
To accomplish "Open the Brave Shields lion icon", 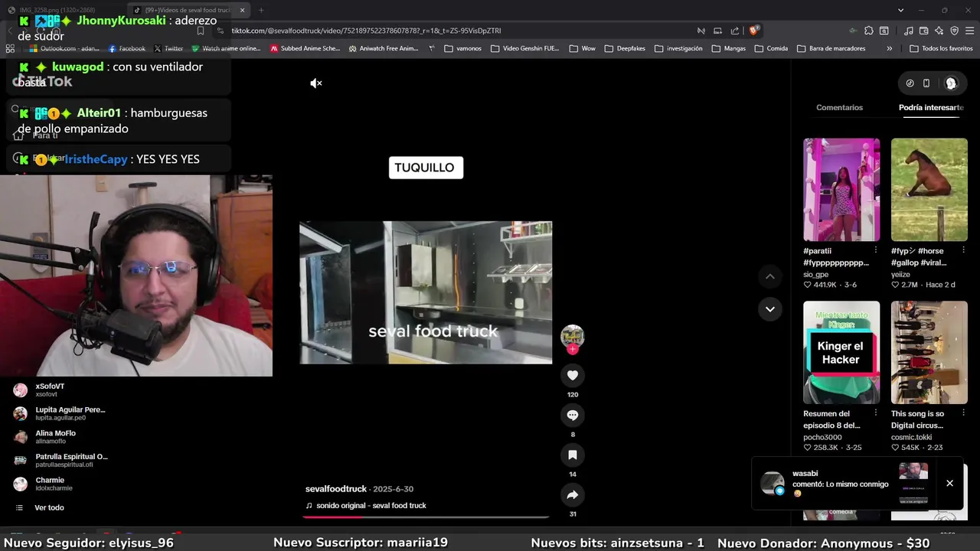I will tap(754, 31).
